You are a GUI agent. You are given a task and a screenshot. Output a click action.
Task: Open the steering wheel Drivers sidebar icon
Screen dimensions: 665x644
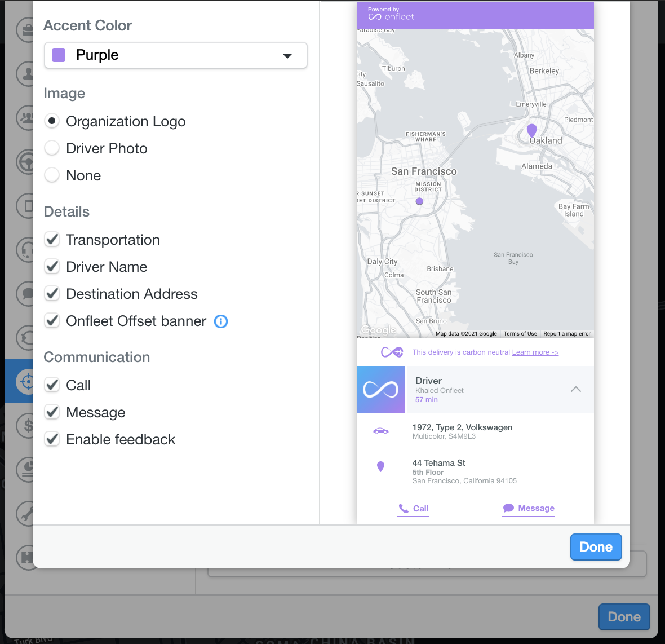(25, 162)
